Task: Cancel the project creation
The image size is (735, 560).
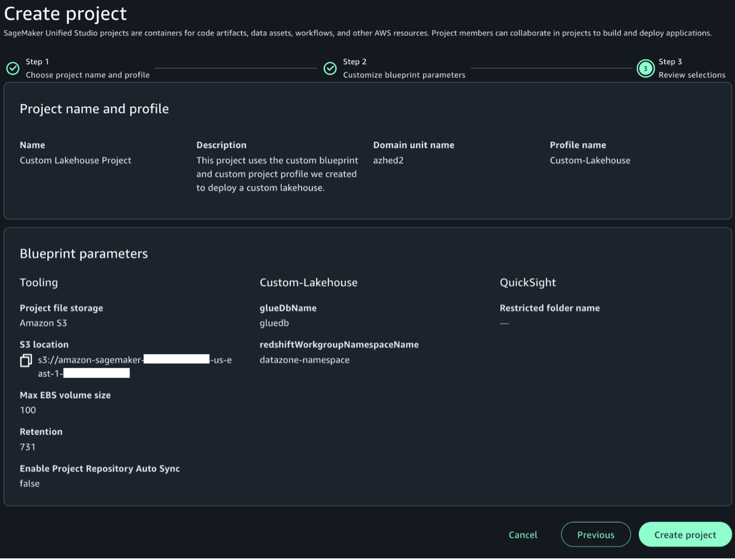Action: [x=523, y=535]
